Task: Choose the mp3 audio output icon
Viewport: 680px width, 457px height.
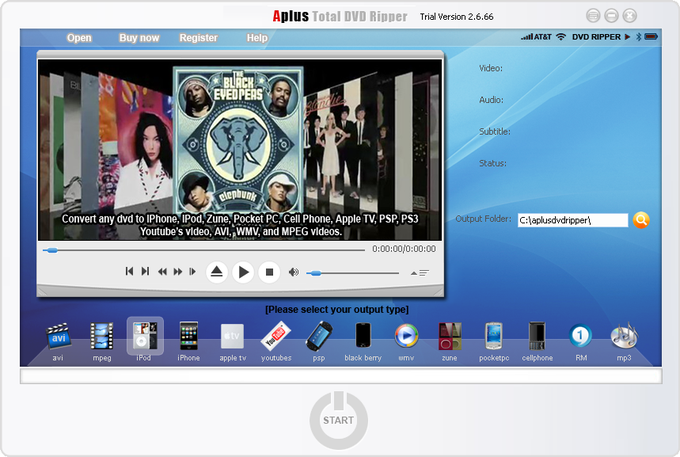Action: click(624, 336)
